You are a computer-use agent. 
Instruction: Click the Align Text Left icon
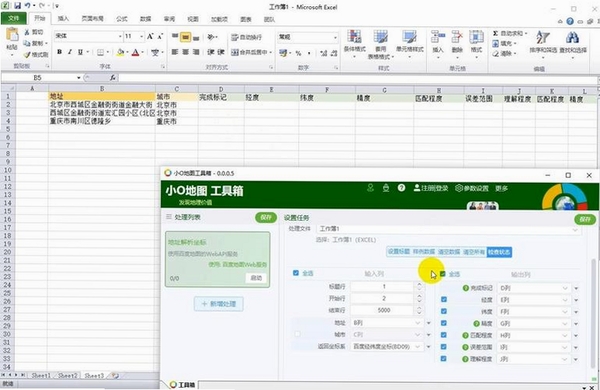(175, 52)
